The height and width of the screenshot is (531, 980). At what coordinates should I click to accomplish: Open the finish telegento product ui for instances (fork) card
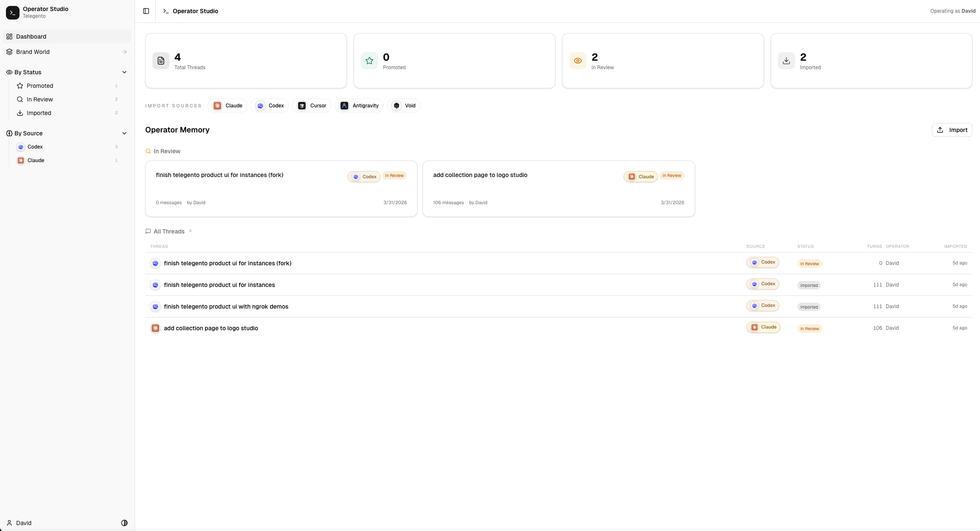coord(220,175)
